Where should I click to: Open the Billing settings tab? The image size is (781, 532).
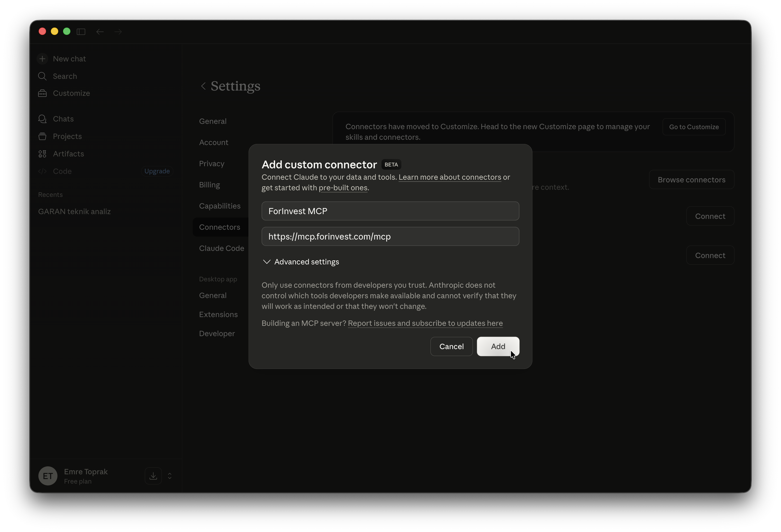coord(209,185)
